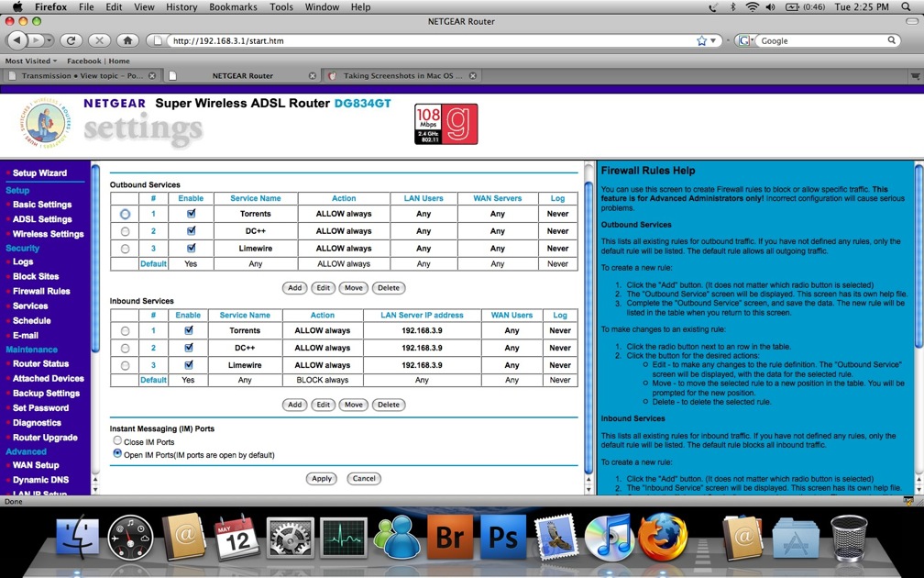Open Spotlight search in menu bar
The width and height of the screenshot is (924, 578).
[907, 7]
